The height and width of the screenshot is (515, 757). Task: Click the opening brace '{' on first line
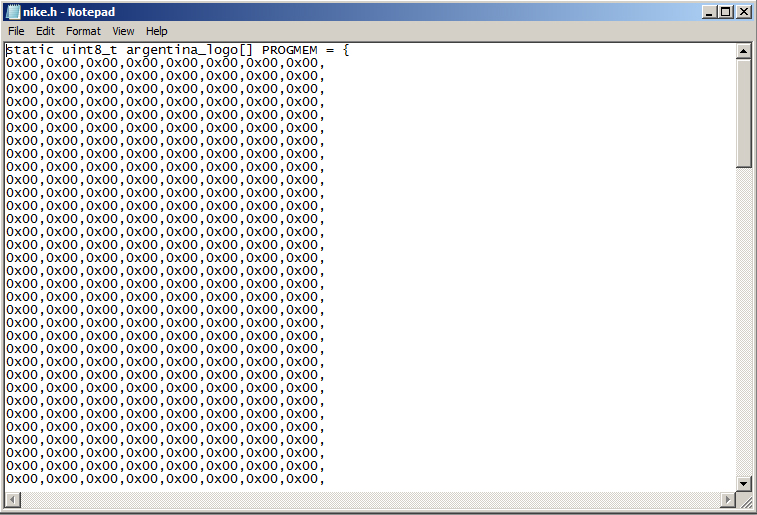pos(346,50)
